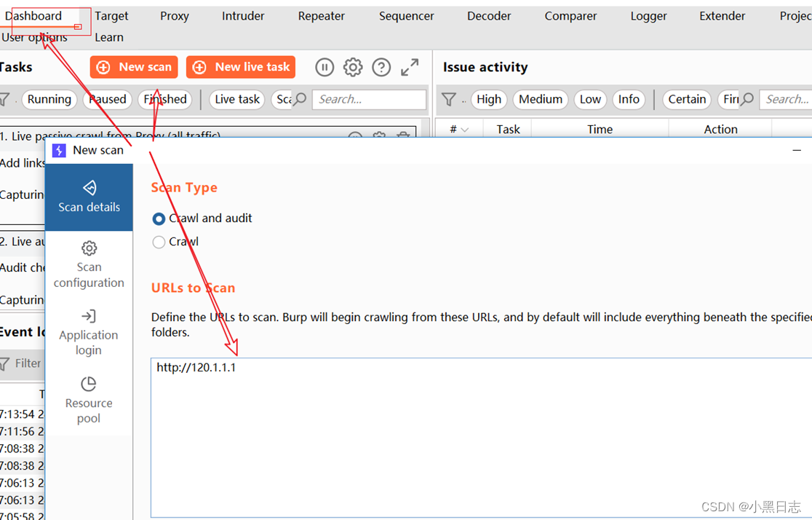Select the Scan details section
812x520 pixels.
89,197
